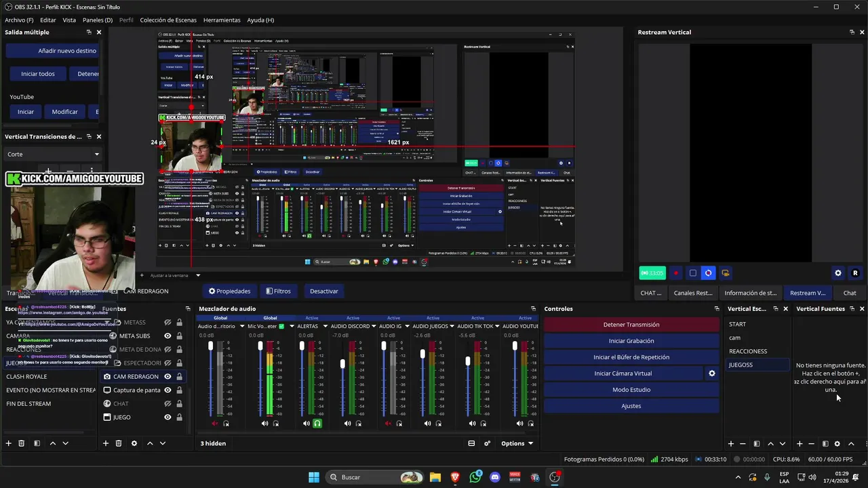Show the META DE DONA source
Viewport: 868px width, 488px height.
pyautogui.click(x=167, y=349)
